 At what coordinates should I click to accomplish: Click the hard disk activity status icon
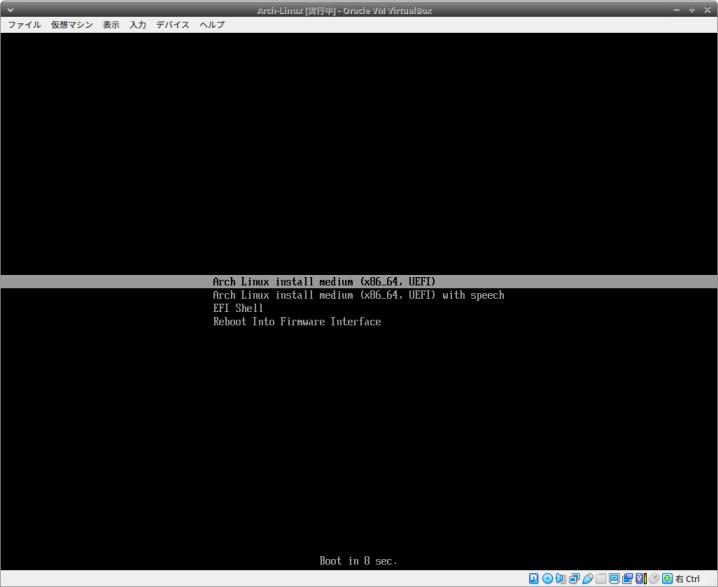tap(533, 578)
